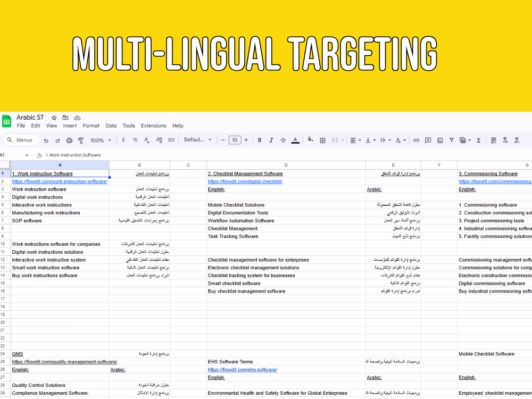Check the cloud save status icon
532x399 pixels.
pyautogui.click(x=77, y=118)
